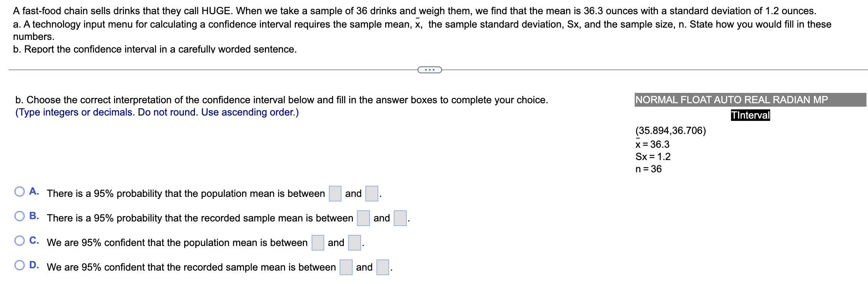Choose option D, 95% confident recorded sample mean
Viewport: 868px width, 284px height.
[20, 265]
